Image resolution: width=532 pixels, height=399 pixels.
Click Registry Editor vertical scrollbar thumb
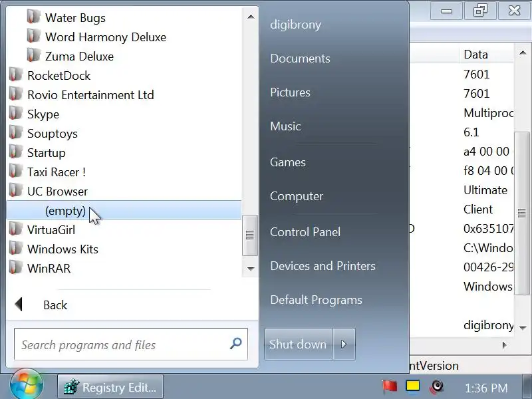coord(522,213)
